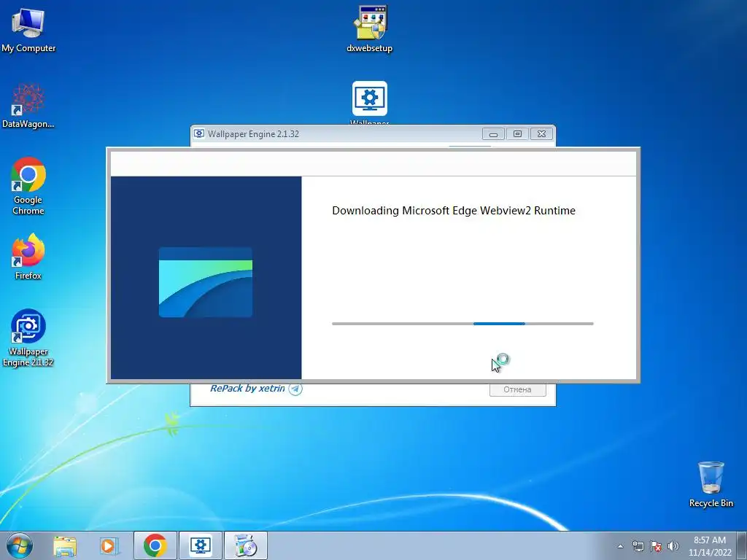The height and width of the screenshot is (560, 747).
Task: Open the dxwebsetup desktop icon
Action: point(370,29)
